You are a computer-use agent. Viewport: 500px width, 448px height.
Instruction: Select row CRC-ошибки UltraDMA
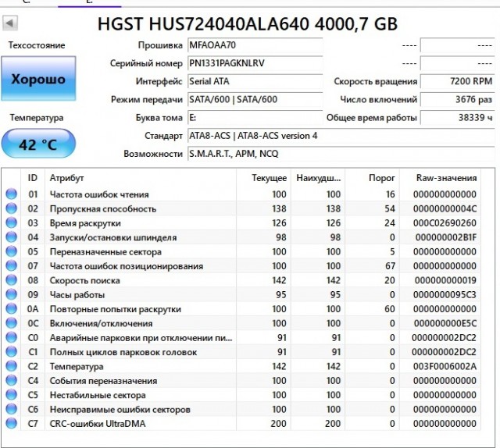coord(241,424)
